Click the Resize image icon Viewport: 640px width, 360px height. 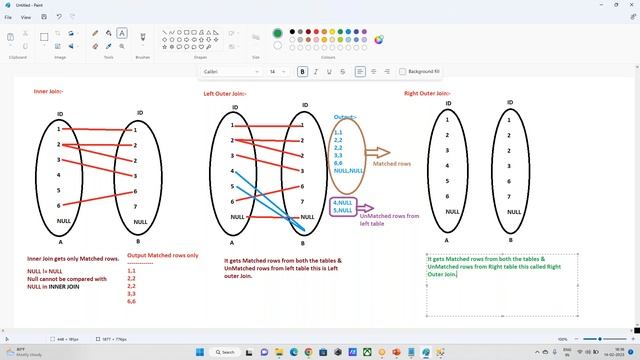[58, 46]
